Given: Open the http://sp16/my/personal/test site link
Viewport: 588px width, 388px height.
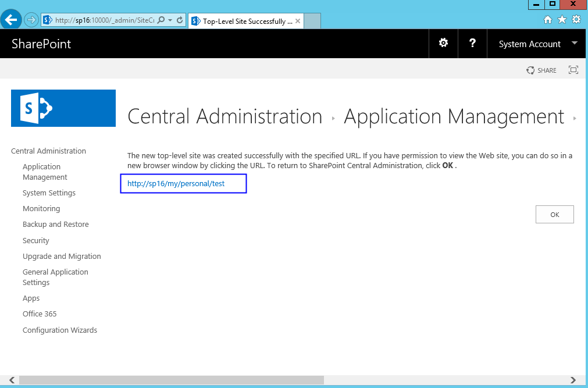Looking at the screenshot, I should click(x=176, y=183).
